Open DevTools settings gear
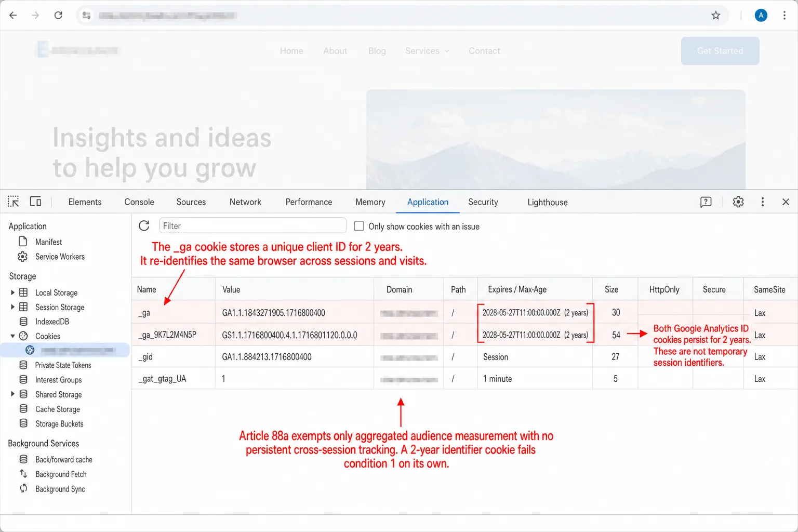This screenshot has height=532, width=798. [x=738, y=202]
